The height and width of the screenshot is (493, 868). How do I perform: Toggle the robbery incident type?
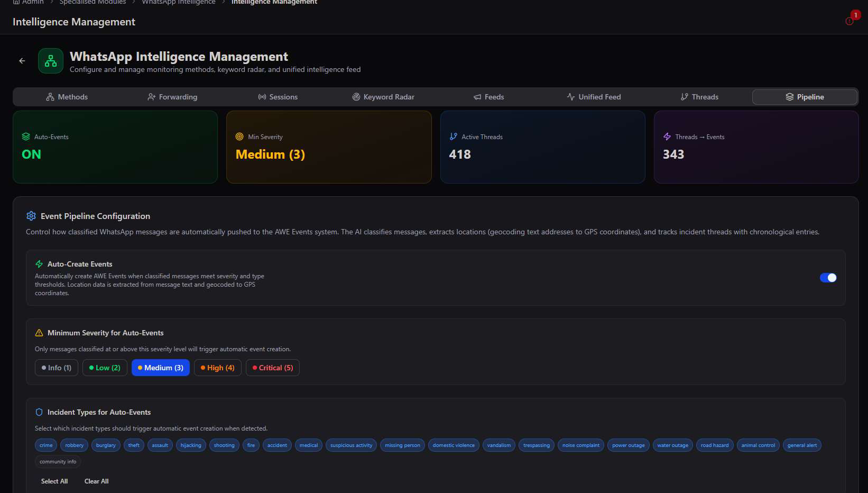tap(74, 445)
